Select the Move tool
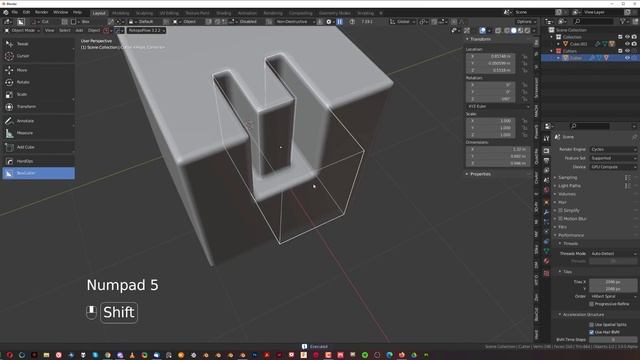The width and height of the screenshot is (640, 360). click(x=38, y=70)
